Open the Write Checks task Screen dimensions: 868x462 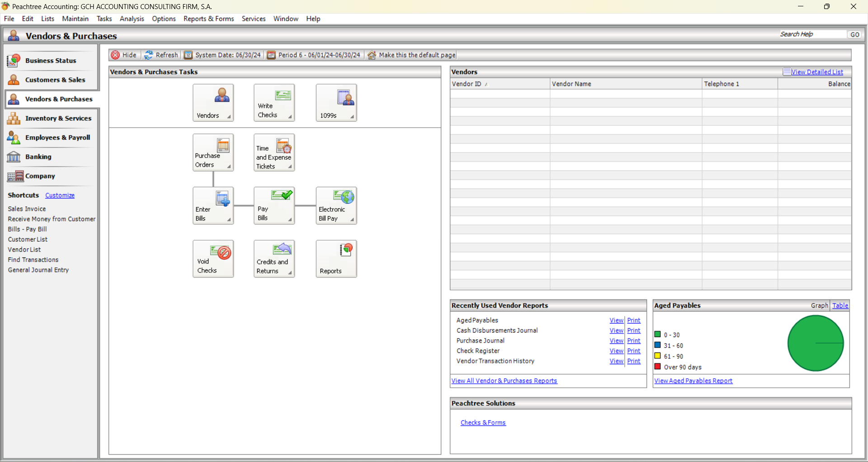pos(274,103)
